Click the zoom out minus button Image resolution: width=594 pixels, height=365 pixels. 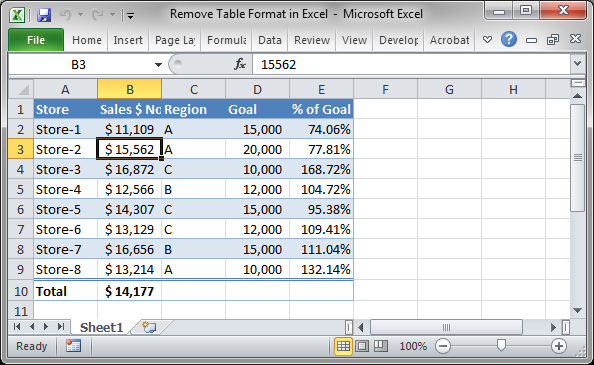[442, 346]
